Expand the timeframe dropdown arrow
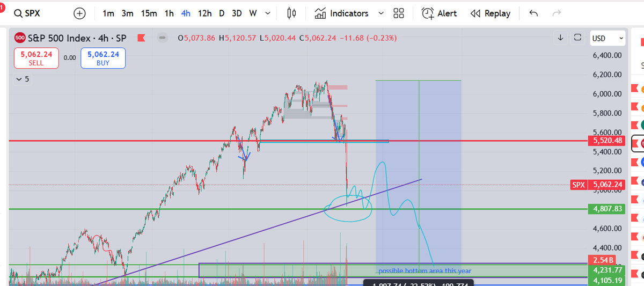This screenshot has height=286, width=644. point(268,13)
